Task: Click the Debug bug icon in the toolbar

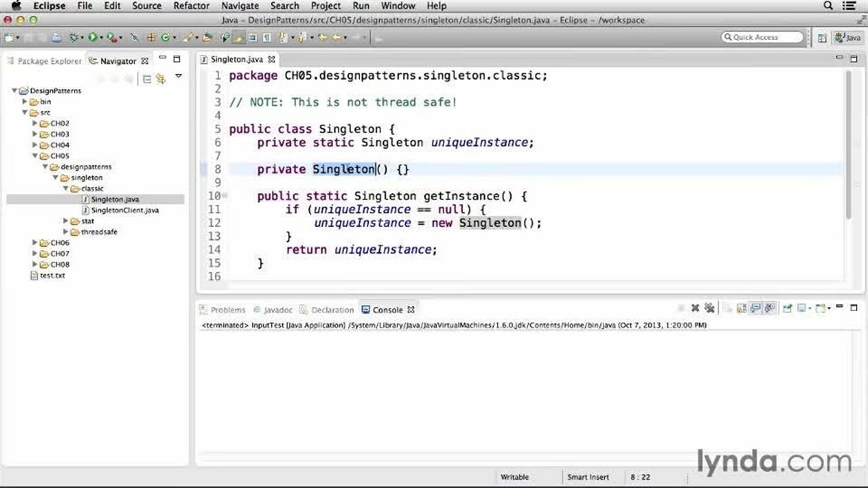Action: [73, 38]
